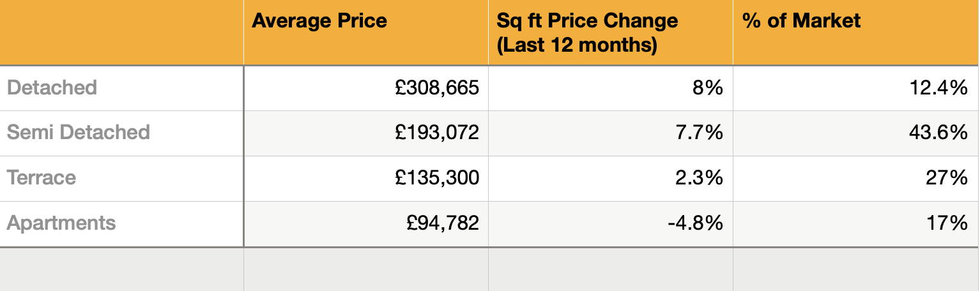Select the Detached row label
The image size is (980, 291).
click(x=52, y=87)
